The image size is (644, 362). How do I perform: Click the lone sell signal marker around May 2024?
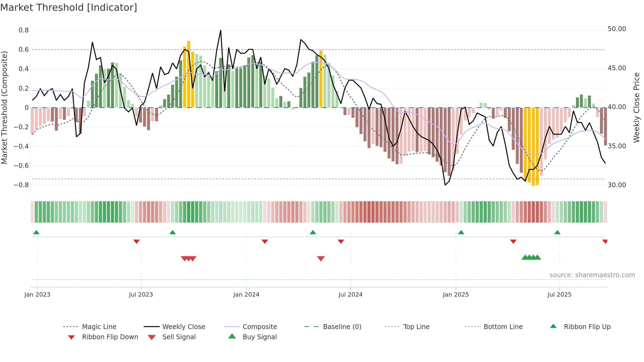pos(321,258)
